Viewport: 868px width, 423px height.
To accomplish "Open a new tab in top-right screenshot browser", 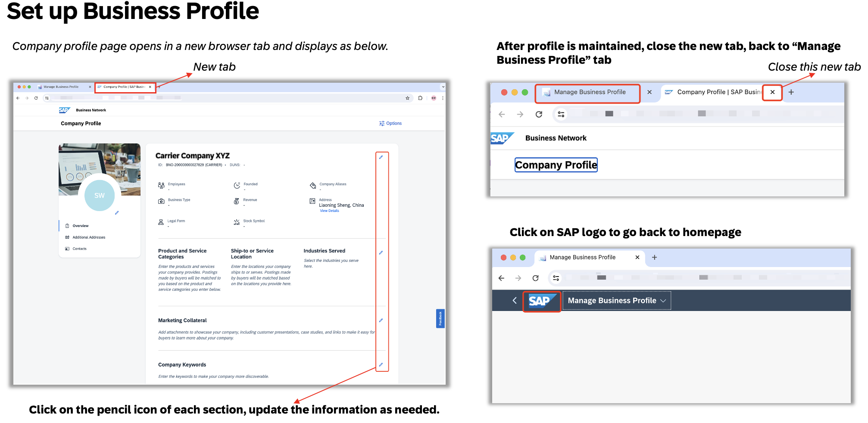I will pos(791,92).
